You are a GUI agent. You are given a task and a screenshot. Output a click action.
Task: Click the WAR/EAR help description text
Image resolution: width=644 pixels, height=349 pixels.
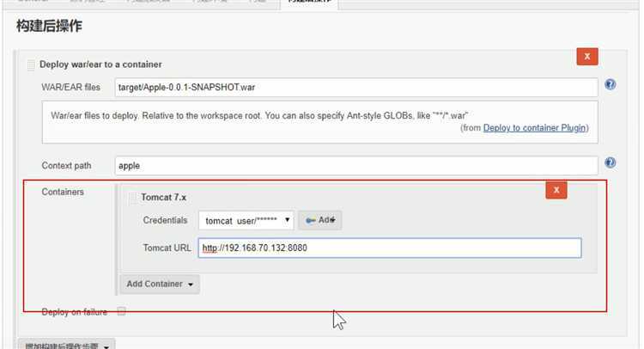pyautogui.click(x=259, y=114)
